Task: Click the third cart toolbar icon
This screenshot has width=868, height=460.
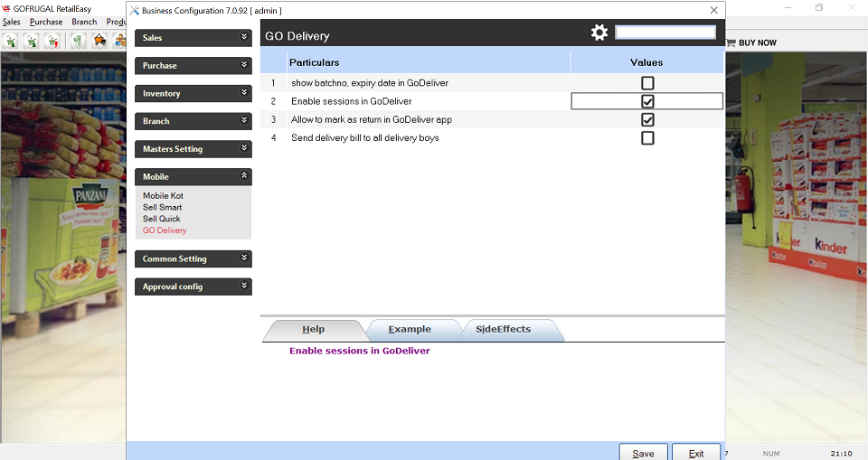Action: coord(52,41)
